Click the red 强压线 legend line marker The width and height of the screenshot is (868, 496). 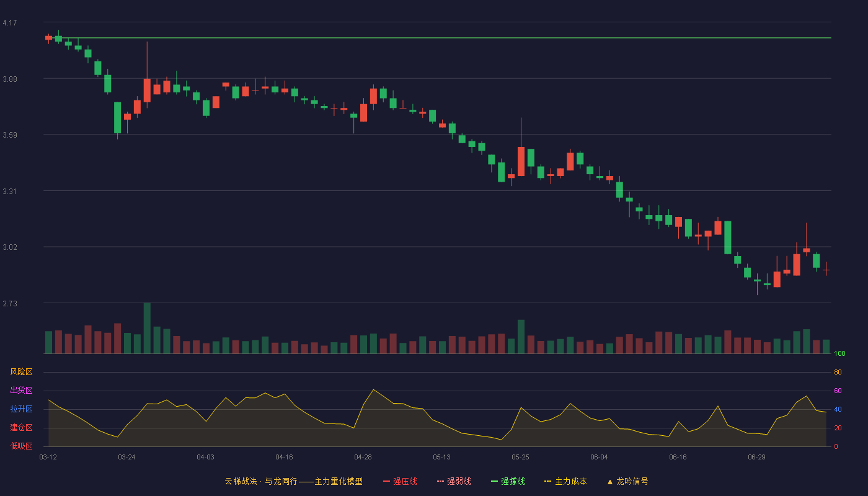tap(386, 481)
